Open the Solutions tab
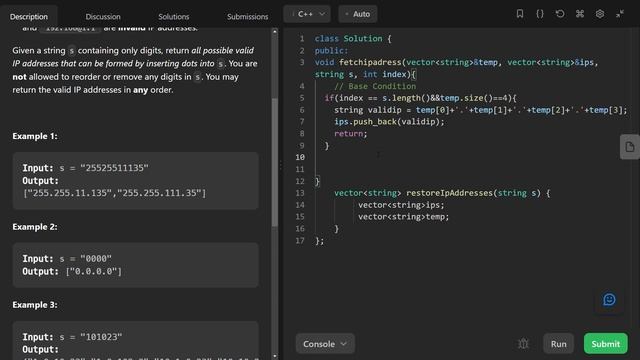 tap(173, 17)
